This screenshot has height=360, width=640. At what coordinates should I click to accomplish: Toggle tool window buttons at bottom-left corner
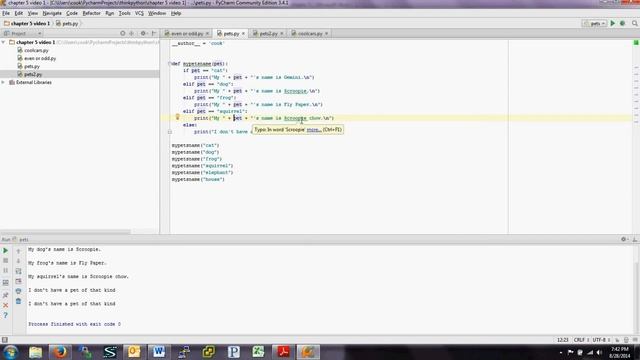tap(4, 340)
